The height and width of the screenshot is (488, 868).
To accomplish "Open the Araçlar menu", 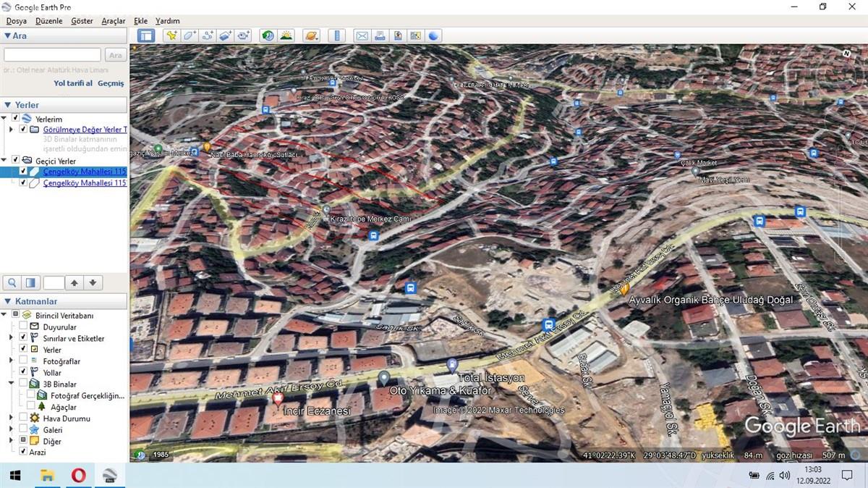I will 114,21.
